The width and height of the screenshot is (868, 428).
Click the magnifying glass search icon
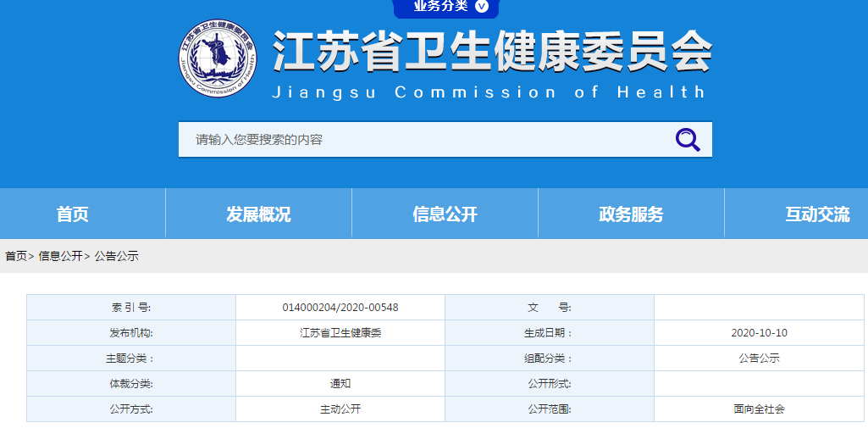[687, 140]
